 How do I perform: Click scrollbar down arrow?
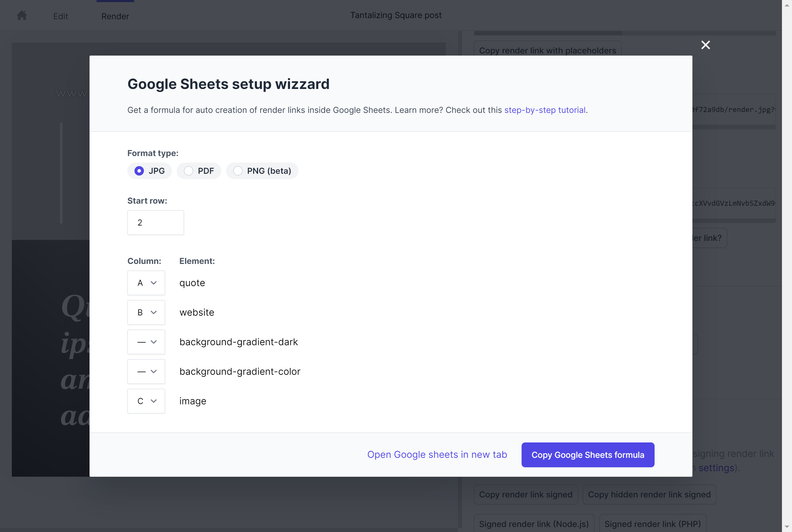[x=787, y=527]
